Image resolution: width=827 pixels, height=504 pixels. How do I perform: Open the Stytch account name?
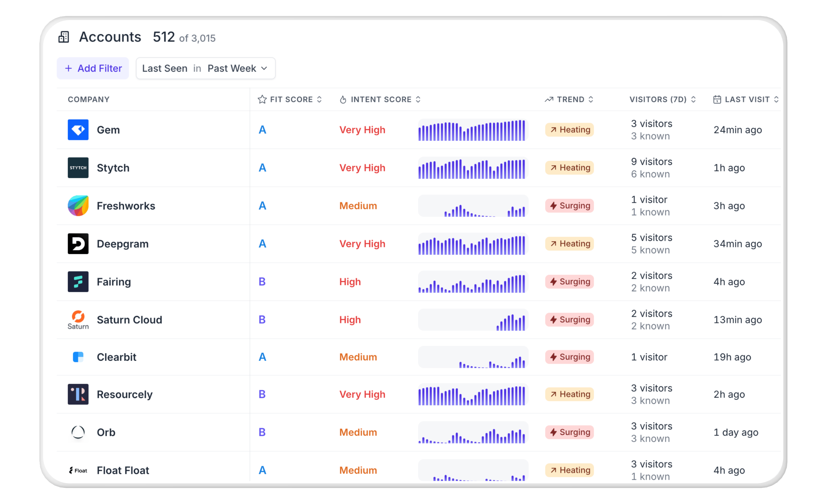point(113,168)
